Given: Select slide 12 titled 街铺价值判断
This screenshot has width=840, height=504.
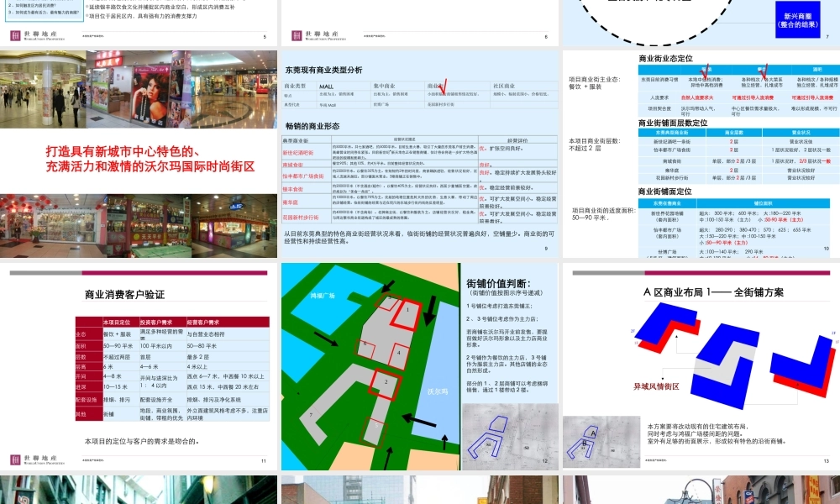Looking at the screenshot, I should coord(420,366).
